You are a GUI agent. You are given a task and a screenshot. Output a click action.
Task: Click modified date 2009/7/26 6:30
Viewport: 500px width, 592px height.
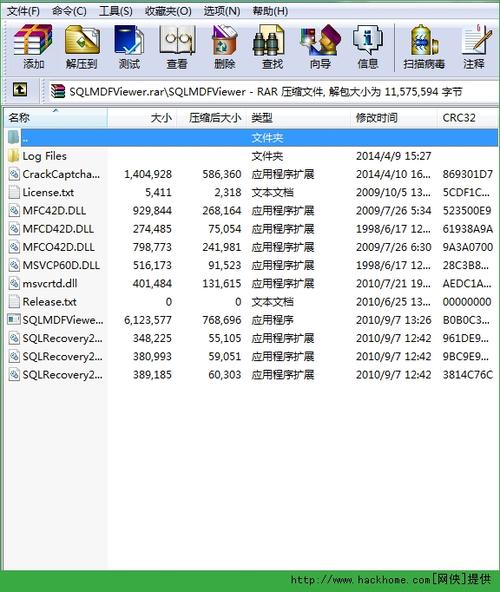coord(394,247)
